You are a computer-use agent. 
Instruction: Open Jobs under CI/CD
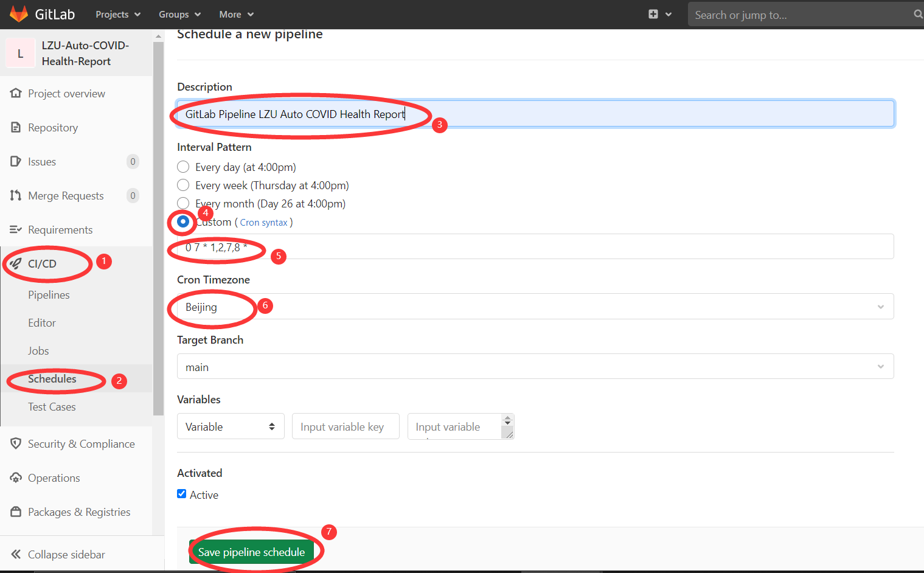[38, 350]
